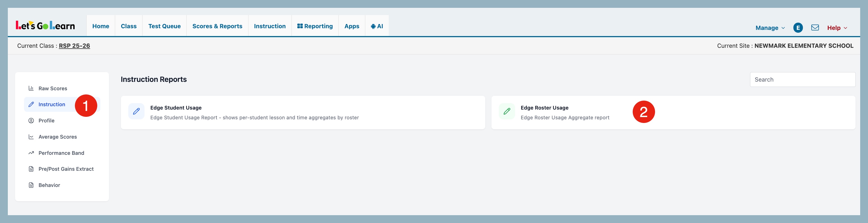Expand the Help dropdown menu

[837, 28]
